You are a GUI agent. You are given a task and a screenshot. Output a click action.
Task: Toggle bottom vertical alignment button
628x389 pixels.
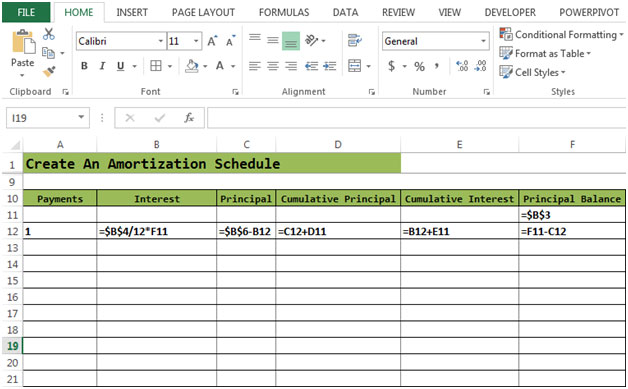(291, 41)
